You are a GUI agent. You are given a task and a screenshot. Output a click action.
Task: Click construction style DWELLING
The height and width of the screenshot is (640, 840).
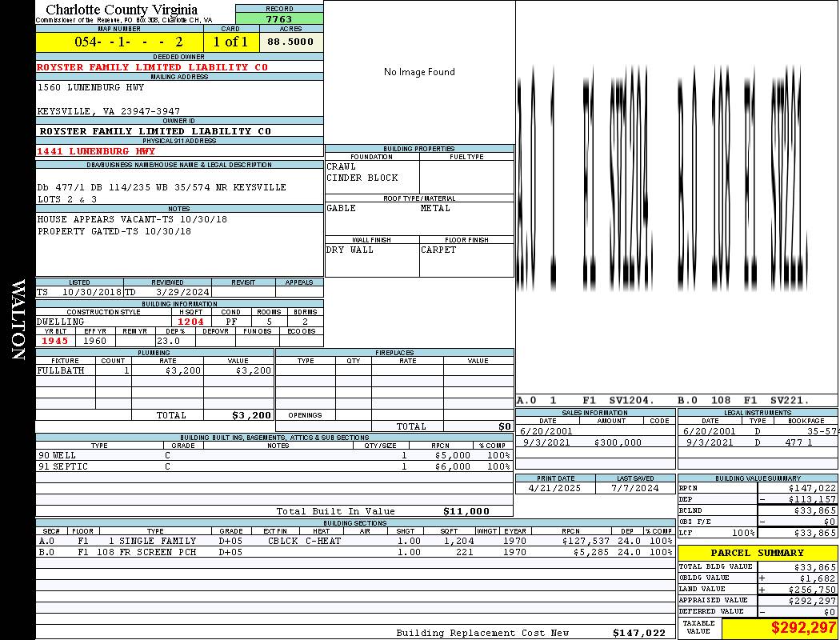click(x=60, y=322)
